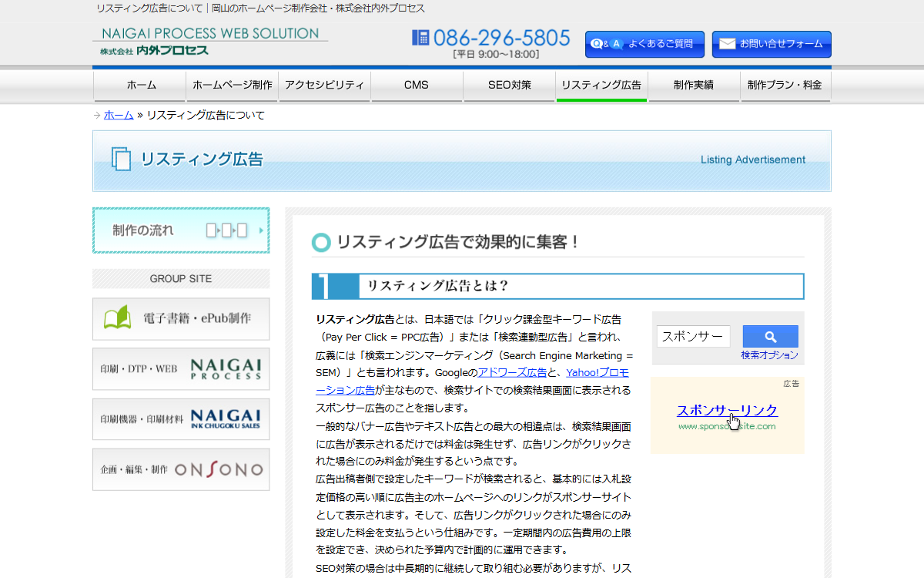Click the envelope icon in the contact form button
This screenshot has width=924, height=578.
(727, 44)
